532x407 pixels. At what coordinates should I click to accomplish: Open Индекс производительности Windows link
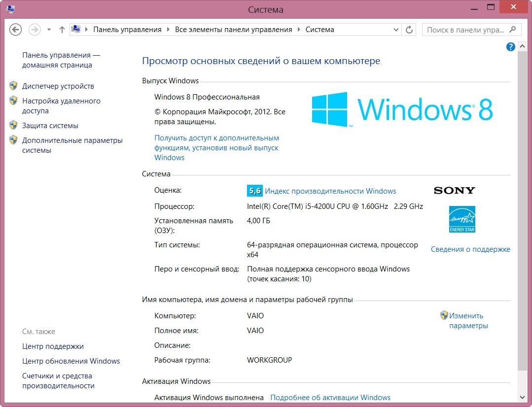330,191
